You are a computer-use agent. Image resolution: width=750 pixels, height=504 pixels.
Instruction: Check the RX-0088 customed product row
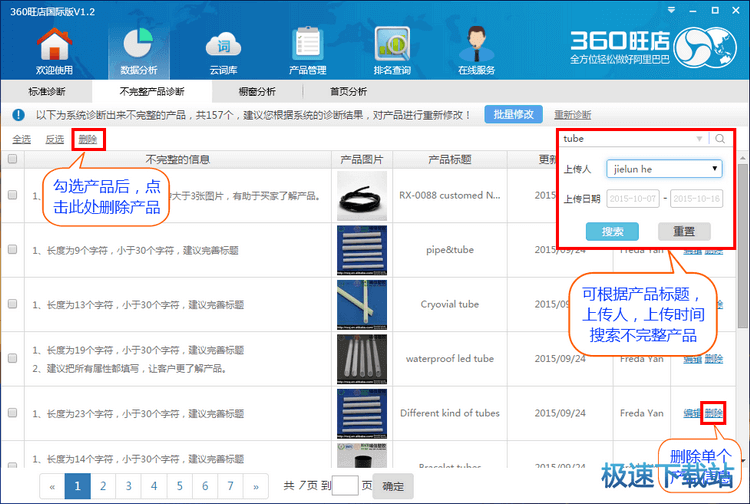tap(12, 195)
